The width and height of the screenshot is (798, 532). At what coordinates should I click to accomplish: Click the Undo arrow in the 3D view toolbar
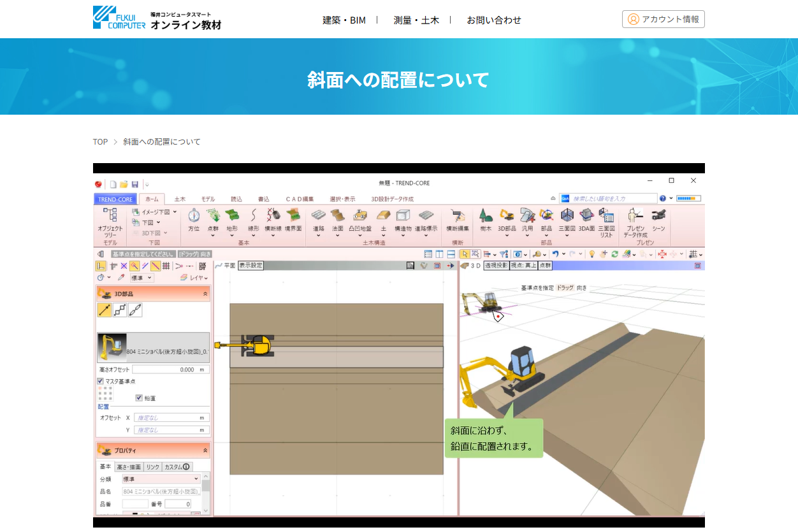[556, 254]
